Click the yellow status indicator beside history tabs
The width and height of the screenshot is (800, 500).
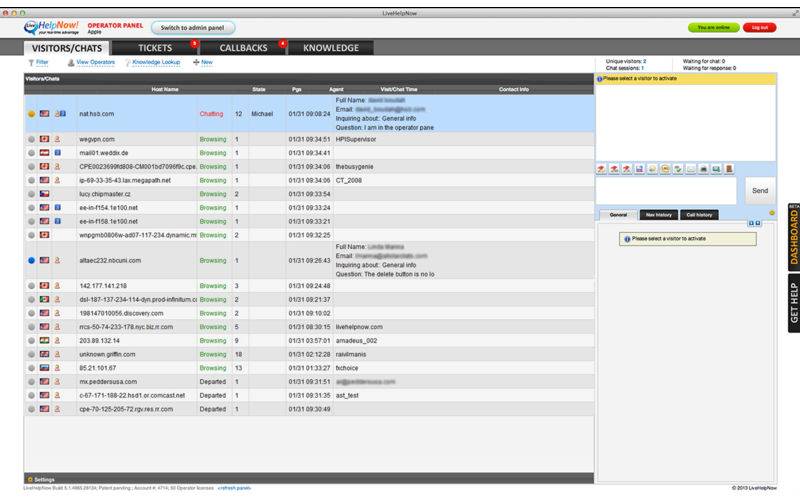click(x=772, y=213)
